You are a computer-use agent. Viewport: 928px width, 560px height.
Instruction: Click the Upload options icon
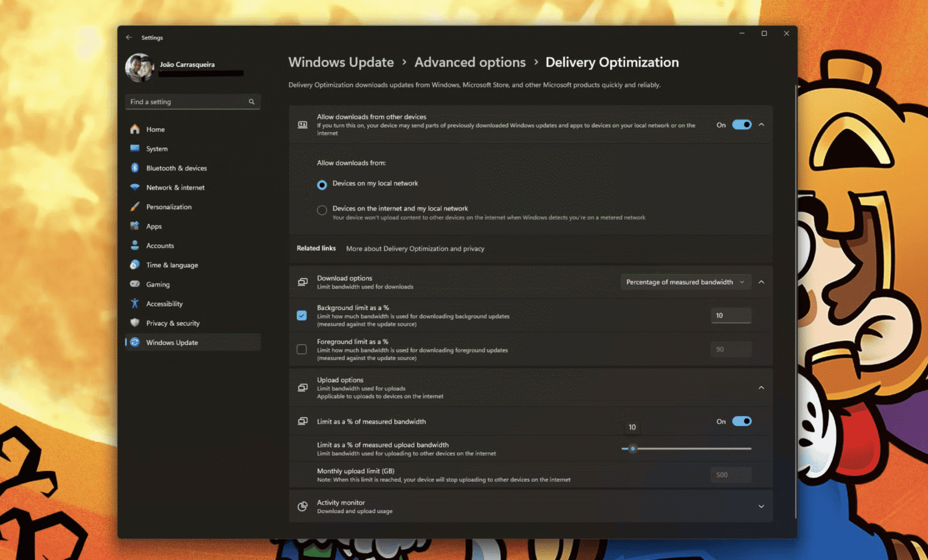point(303,388)
